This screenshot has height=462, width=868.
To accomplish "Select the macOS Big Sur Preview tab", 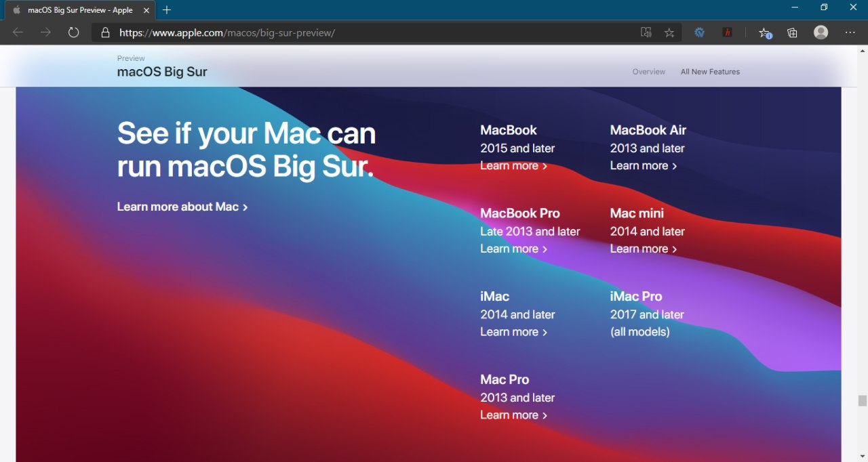I will coord(80,10).
